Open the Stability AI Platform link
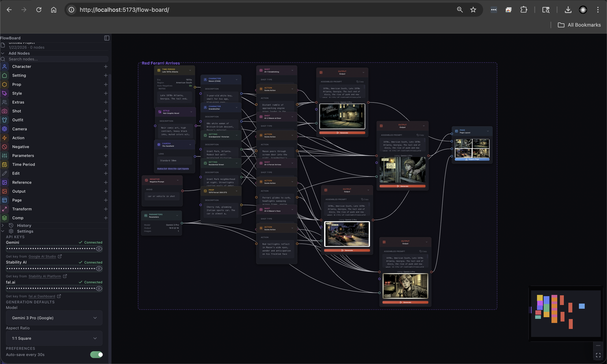Image resolution: width=607 pixels, height=364 pixels. coord(45,276)
